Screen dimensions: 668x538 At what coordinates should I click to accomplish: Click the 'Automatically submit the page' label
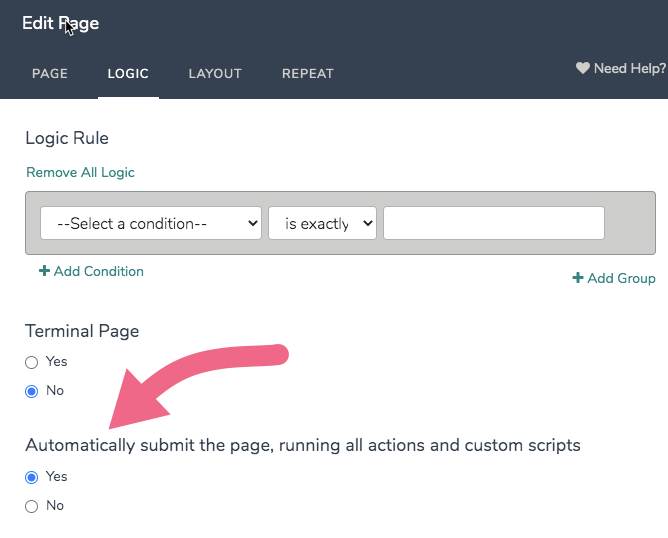(x=303, y=445)
